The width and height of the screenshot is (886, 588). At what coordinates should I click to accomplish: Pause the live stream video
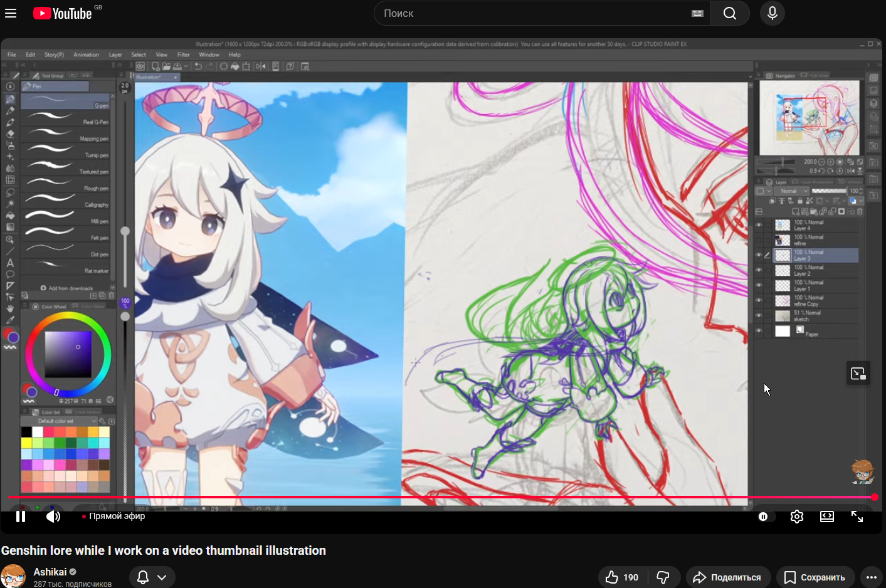click(21, 517)
